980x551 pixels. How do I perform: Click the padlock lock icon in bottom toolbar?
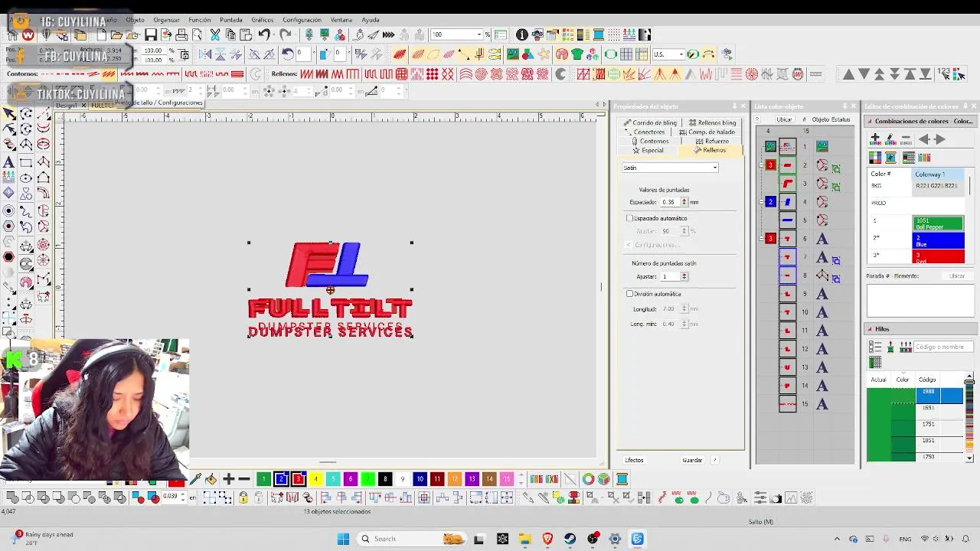point(243,497)
